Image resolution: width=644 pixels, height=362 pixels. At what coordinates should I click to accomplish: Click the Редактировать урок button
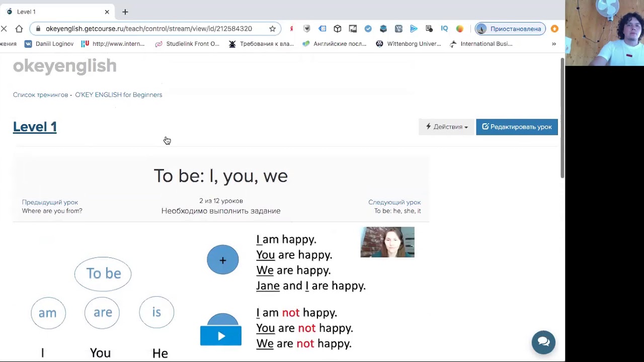pyautogui.click(x=517, y=127)
